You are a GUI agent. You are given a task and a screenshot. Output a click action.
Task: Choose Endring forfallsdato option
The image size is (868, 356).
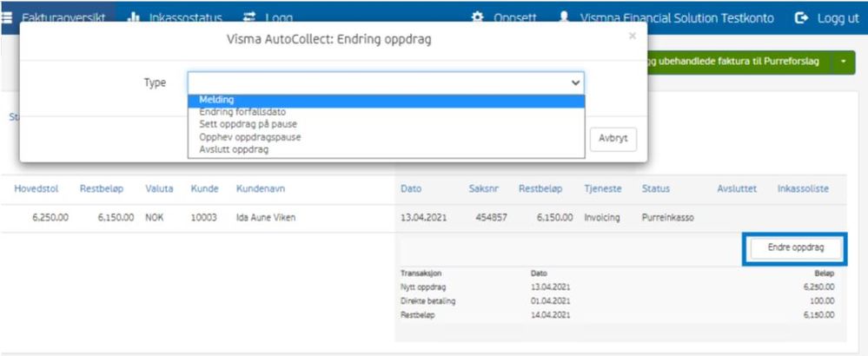click(386, 112)
